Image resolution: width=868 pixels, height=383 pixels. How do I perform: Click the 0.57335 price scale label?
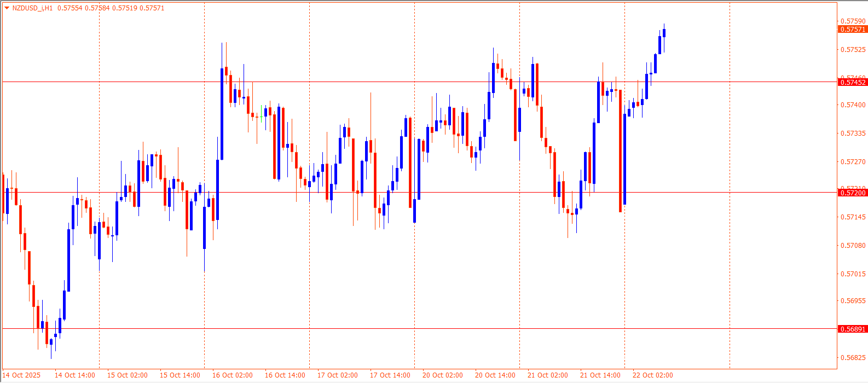tap(853, 134)
